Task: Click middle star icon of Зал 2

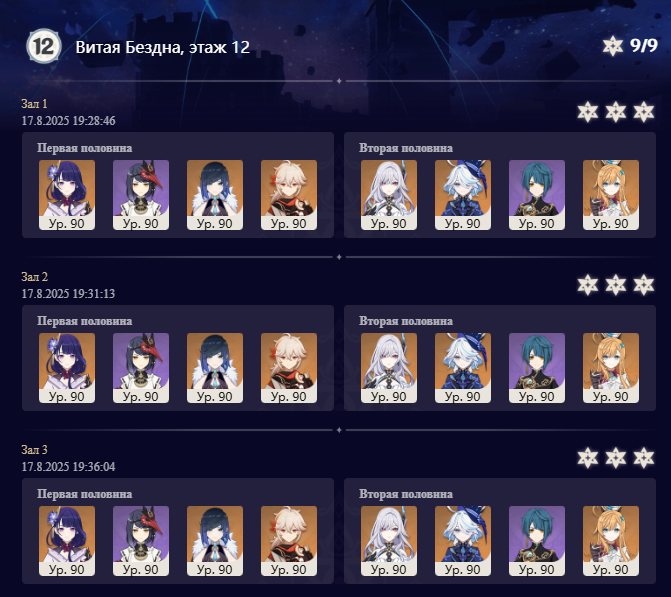Action: point(615,285)
